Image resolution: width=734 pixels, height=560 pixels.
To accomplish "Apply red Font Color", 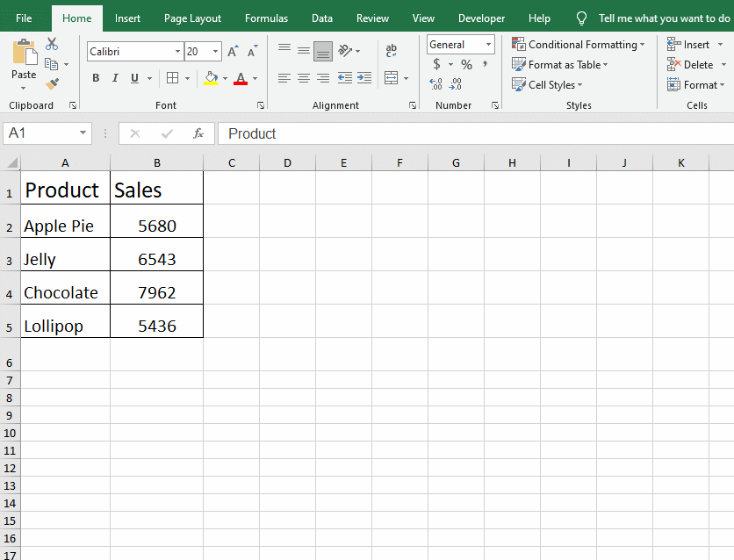I will 241,78.
